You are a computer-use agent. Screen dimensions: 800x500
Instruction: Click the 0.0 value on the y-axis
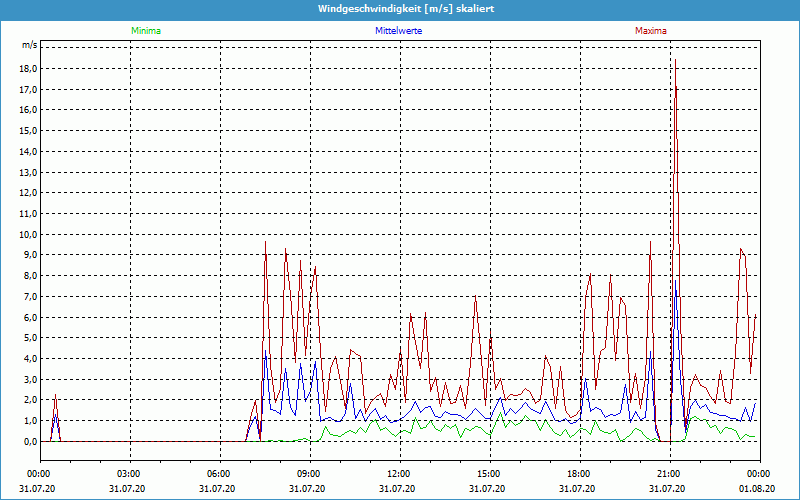coord(29,441)
